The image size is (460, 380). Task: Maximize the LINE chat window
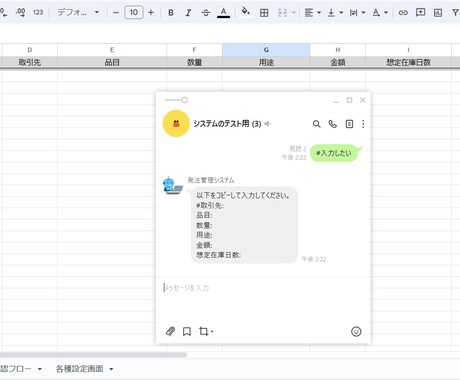[349, 100]
